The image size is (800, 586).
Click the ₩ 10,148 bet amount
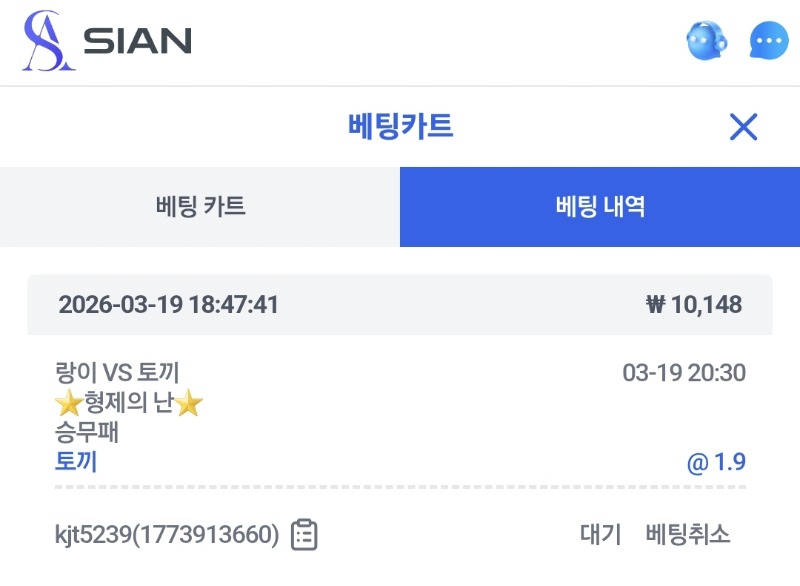694,305
